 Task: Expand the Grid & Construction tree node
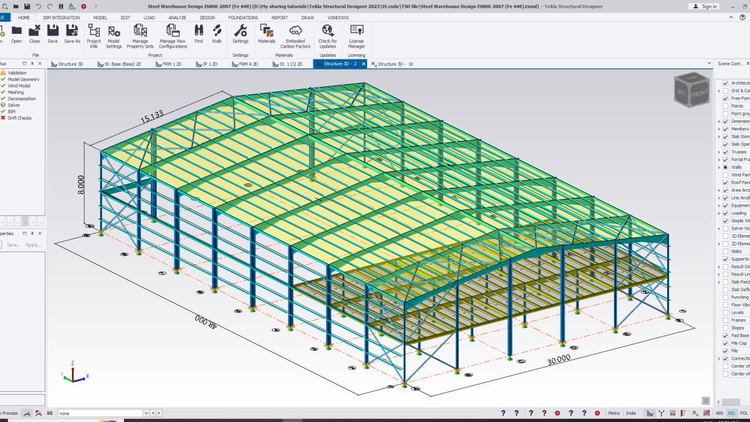(x=718, y=91)
